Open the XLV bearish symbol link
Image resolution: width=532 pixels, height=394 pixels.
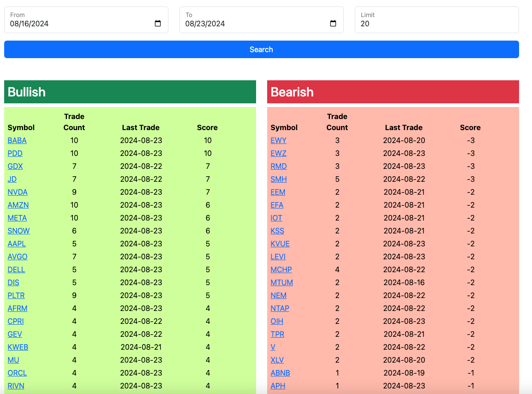tap(277, 360)
